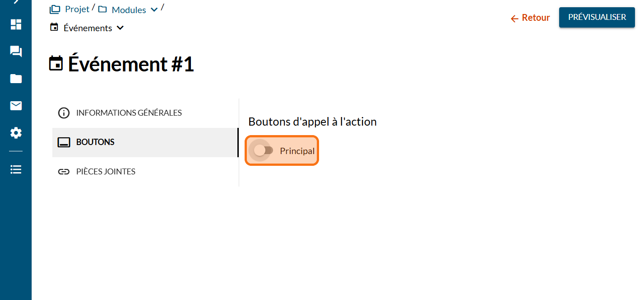Viewport: 644px width, 300px height.
Task: Click the Principal toggle label
Action: point(297,151)
